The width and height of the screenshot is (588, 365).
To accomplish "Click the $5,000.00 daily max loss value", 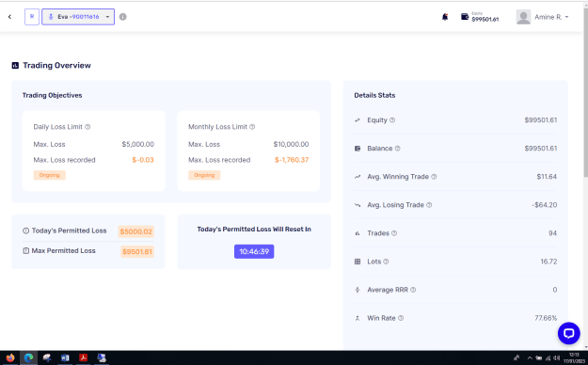I will [138, 144].
